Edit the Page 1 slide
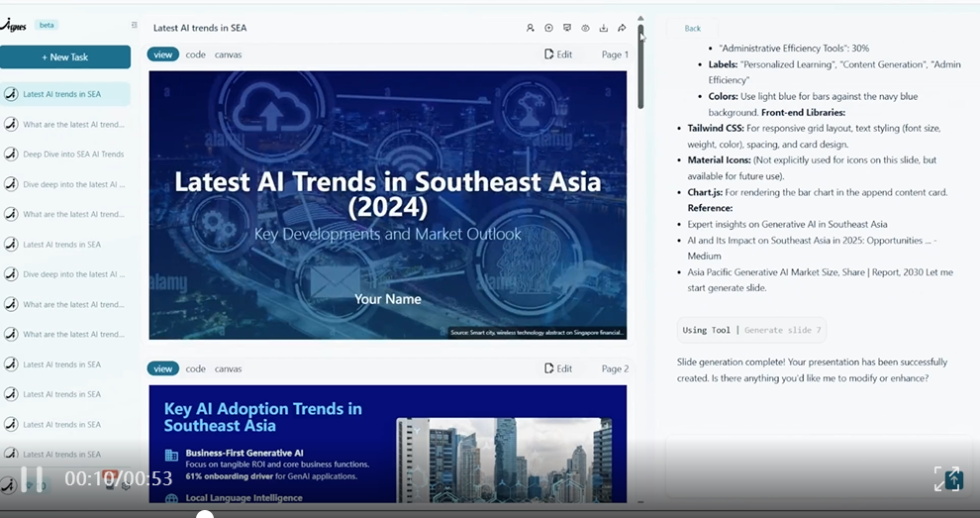Image resolution: width=980 pixels, height=518 pixels. (558, 54)
